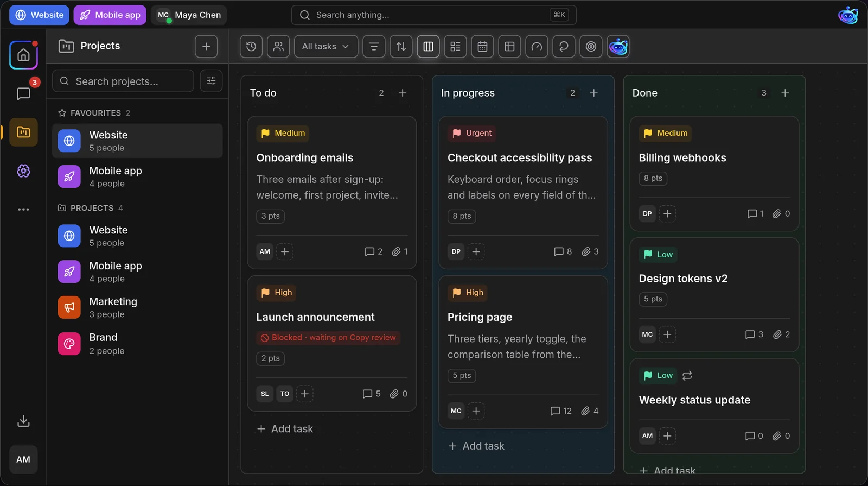Click the Search projects field
868x486 pixels.
(123, 81)
